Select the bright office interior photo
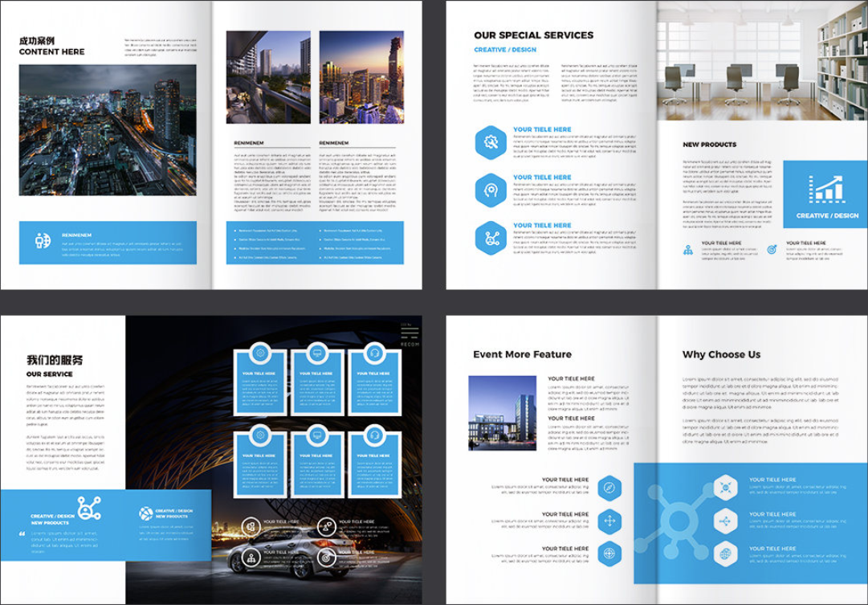 click(762, 59)
